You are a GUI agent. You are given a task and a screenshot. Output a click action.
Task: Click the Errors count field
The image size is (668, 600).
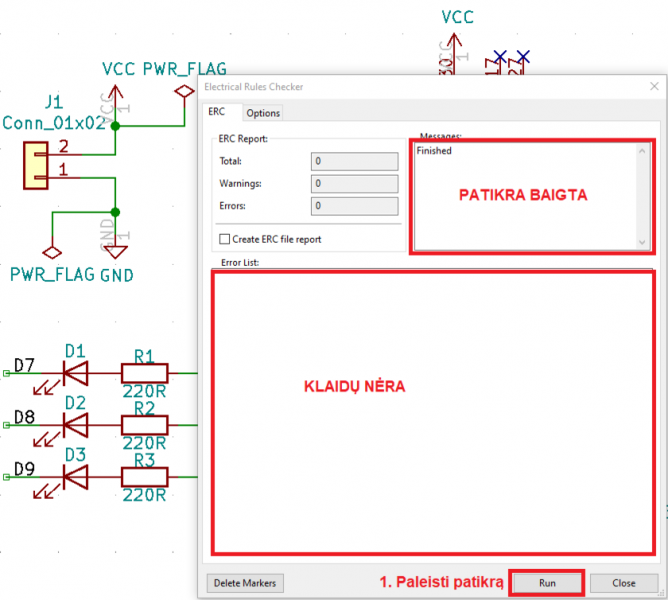(x=354, y=206)
